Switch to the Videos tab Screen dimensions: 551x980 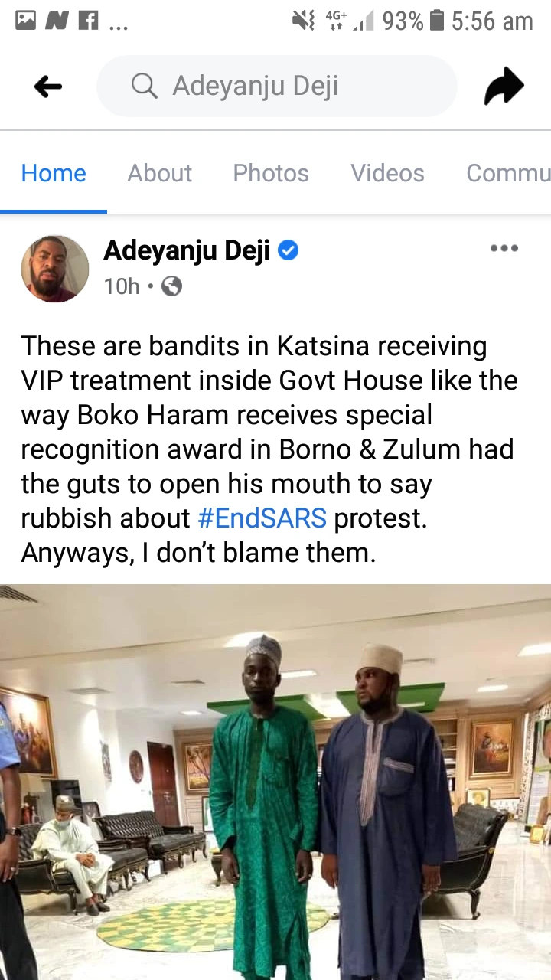(x=387, y=173)
